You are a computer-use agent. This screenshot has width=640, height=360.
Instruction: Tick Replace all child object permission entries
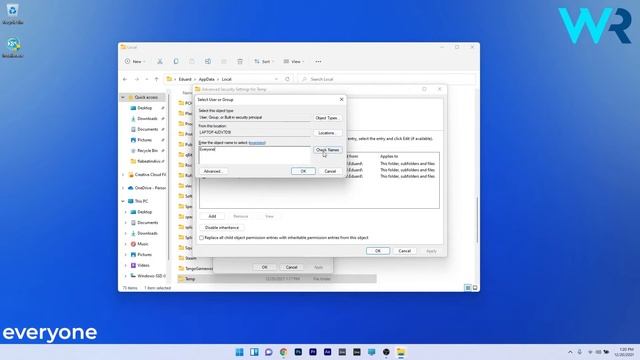tap(201, 238)
